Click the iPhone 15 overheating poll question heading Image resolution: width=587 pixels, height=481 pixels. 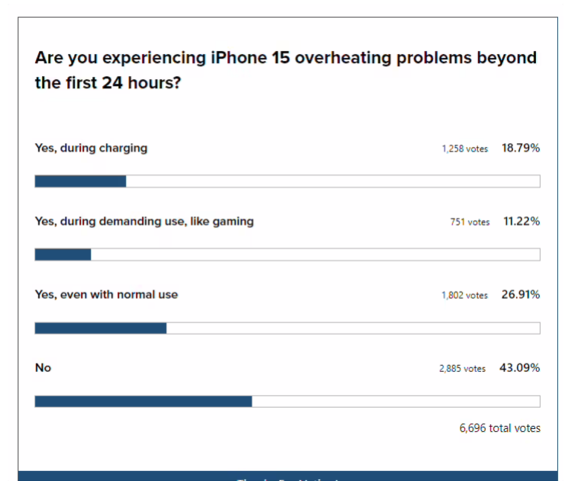click(x=286, y=70)
